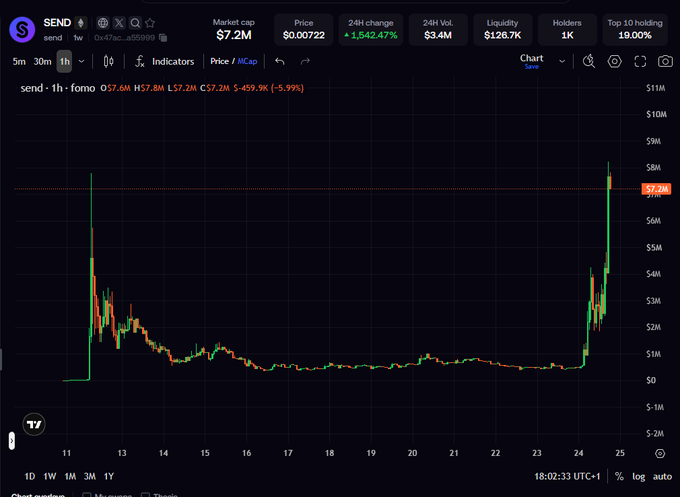Click the 0x47ac...a55999 address text
This screenshot has width=680, height=497.
[124, 38]
